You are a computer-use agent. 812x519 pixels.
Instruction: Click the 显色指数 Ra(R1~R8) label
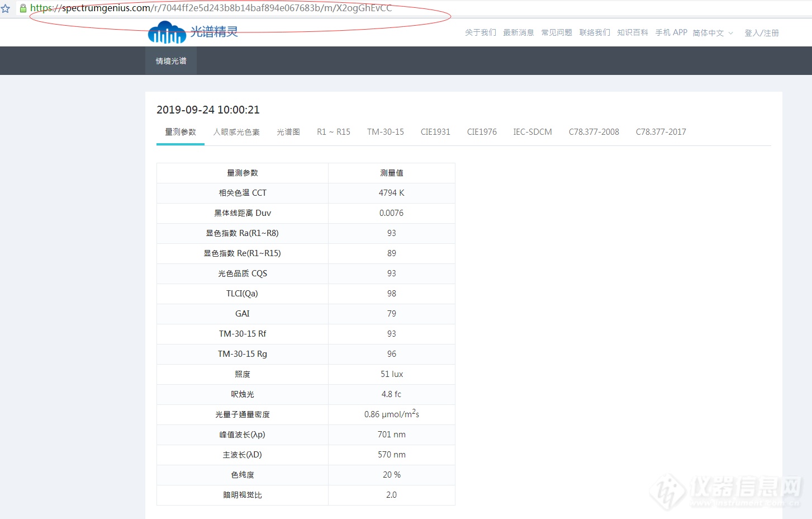[243, 233]
